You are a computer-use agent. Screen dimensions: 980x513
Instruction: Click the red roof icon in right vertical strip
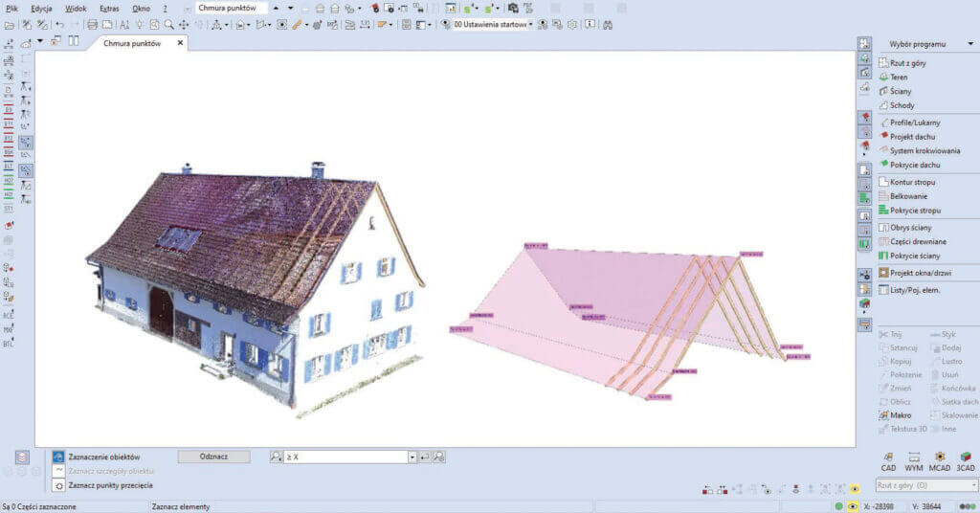point(865,117)
